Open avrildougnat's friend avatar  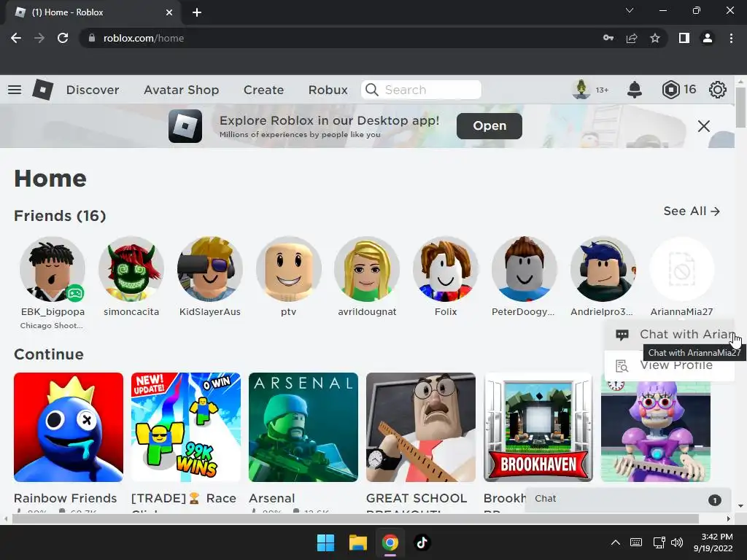tap(367, 269)
